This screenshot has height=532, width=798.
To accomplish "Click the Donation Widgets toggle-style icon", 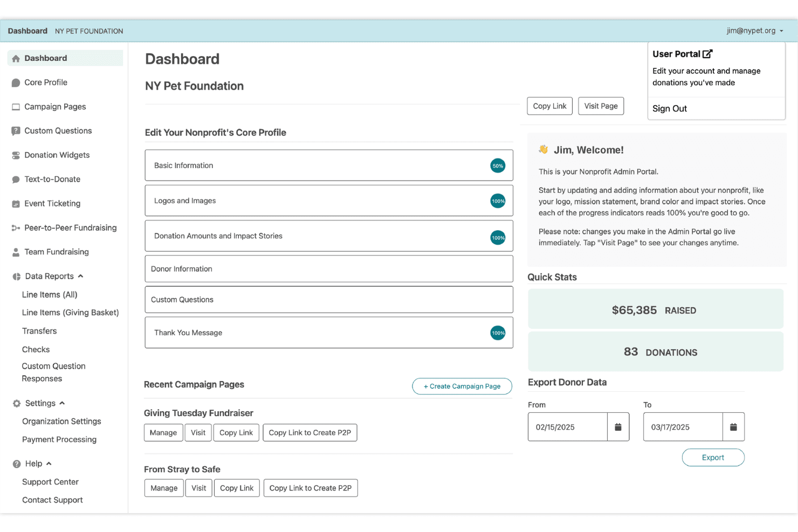I will pos(16,155).
